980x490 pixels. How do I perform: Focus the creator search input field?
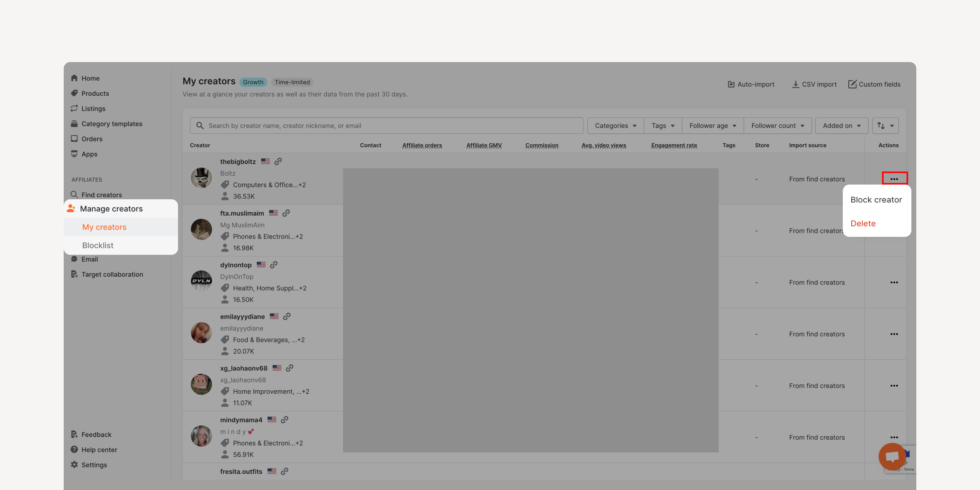386,125
